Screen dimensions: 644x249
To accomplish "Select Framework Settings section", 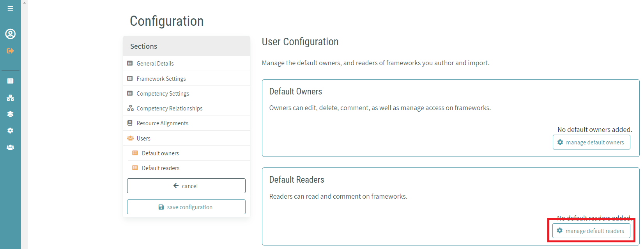I will pyautogui.click(x=186, y=78).
